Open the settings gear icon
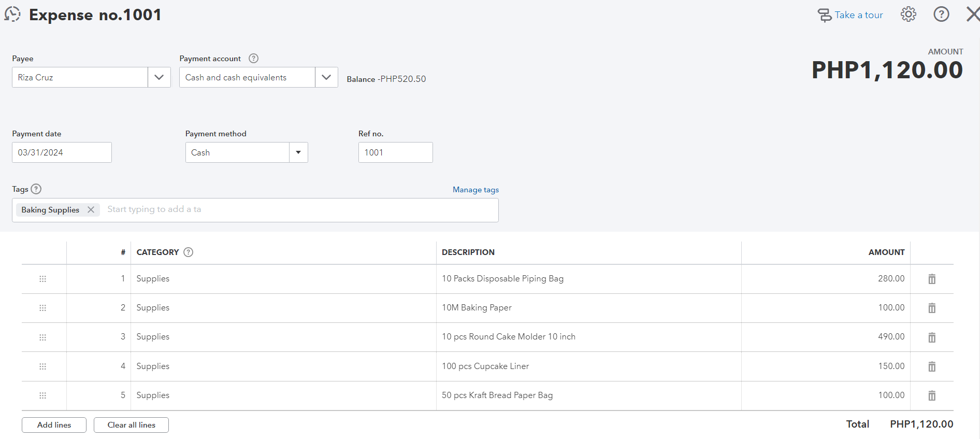Viewport: 980px width, 439px height. tap(908, 15)
